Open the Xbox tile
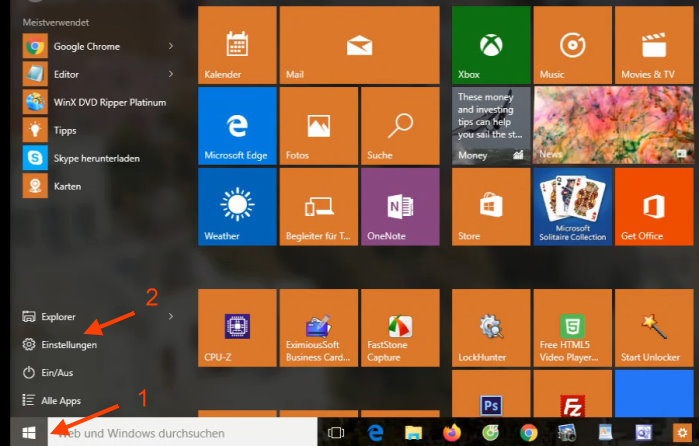 (490, 45)
